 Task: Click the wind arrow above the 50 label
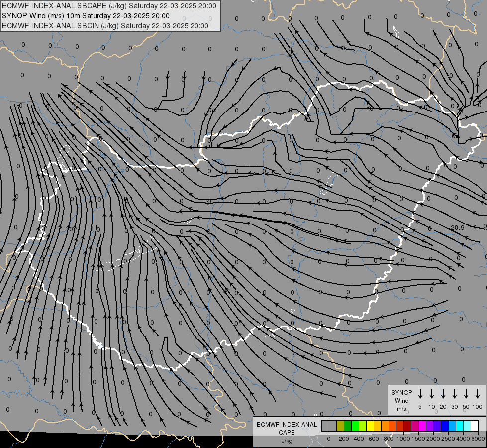tap(466, 394)
